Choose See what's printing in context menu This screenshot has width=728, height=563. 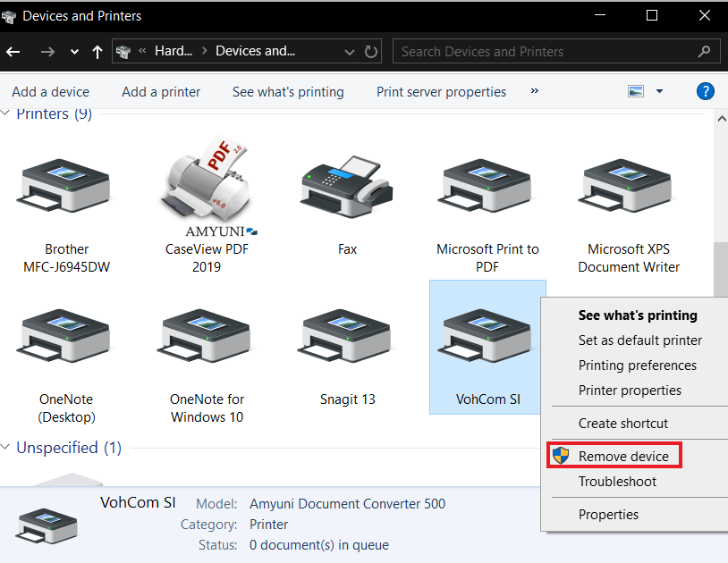tap(638, 315)
